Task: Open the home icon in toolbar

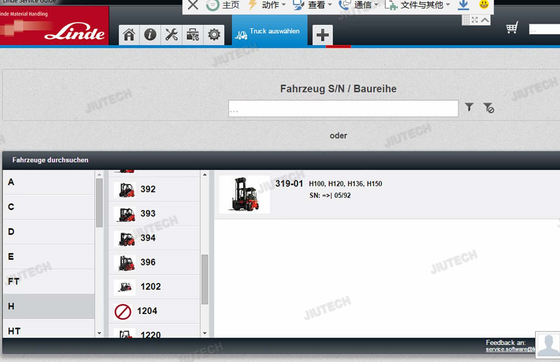Action: (x=129, y=35)
